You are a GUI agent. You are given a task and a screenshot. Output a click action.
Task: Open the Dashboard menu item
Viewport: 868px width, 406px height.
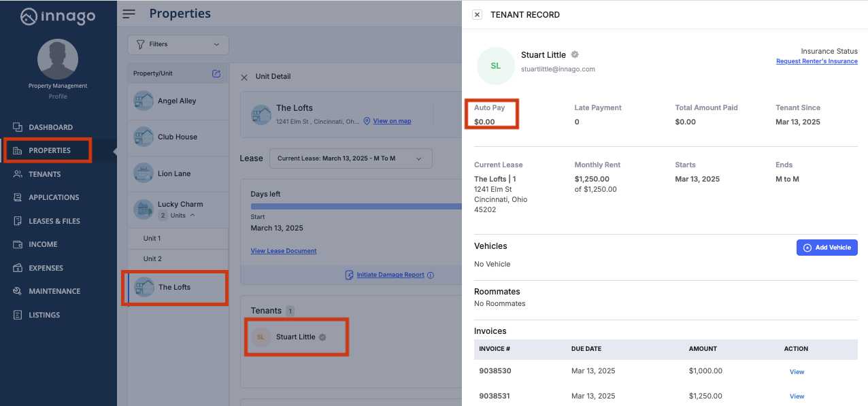50,127
